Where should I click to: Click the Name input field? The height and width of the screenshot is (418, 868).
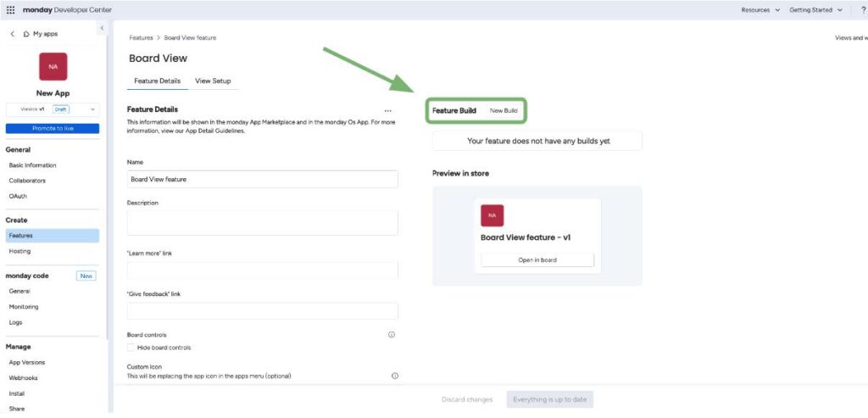click(263, 179)
